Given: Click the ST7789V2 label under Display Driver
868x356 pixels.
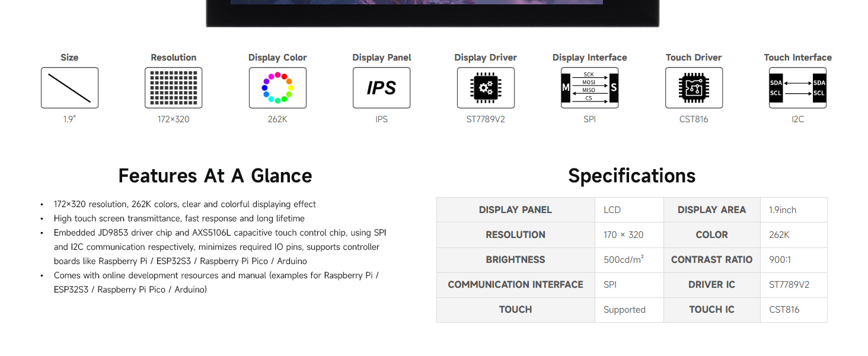Looking at the screenshot, I should pyautogui.click(x=486, y=119).
